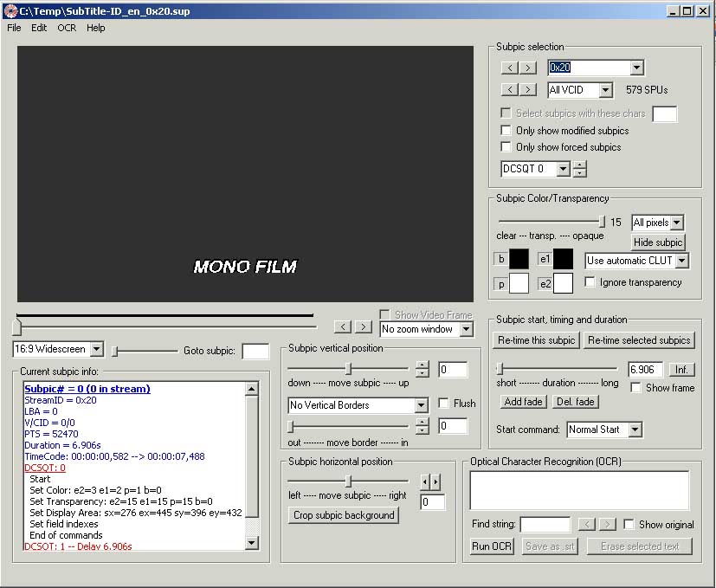Viewport: 716px width, 588px height.
Task: Go to previous stream in Subpic selection
Action: tap(510, 68)
